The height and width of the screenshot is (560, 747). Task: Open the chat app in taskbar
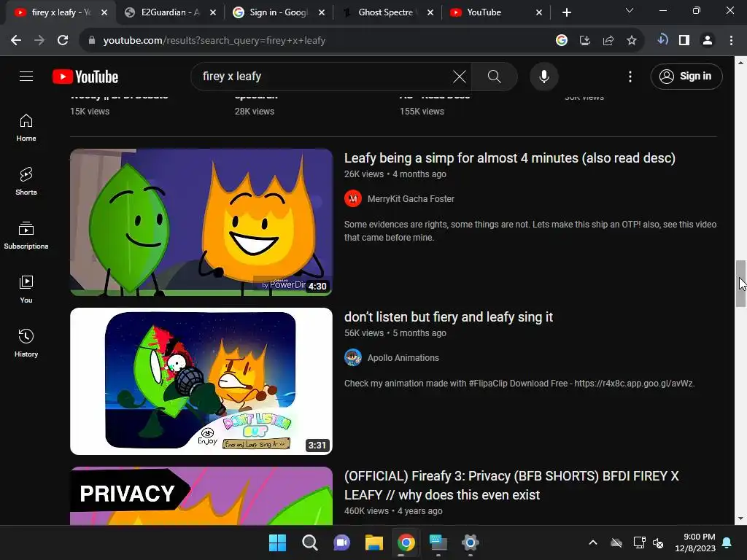point(342,542)
